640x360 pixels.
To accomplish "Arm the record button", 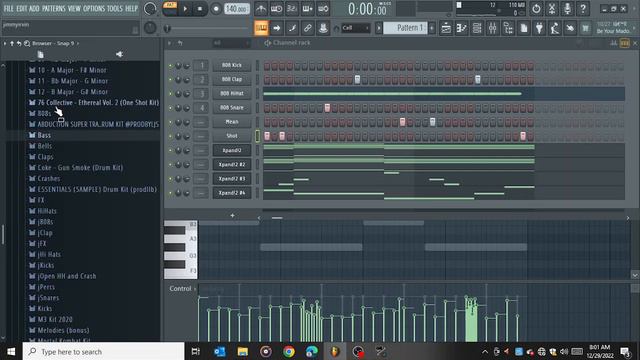I will 216,9.
